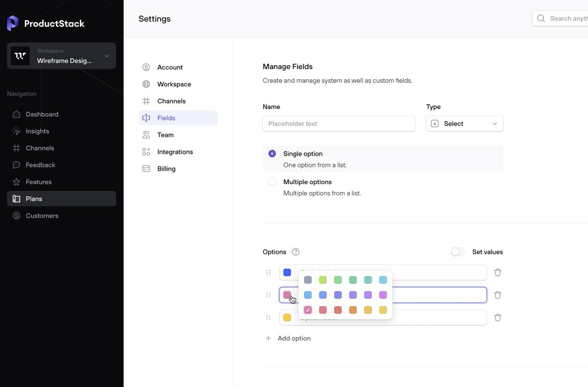Select the highlighted Plans navigation item
Viewport: 588px width, 387px height.
pyautogui.click(x=61, y=199)
